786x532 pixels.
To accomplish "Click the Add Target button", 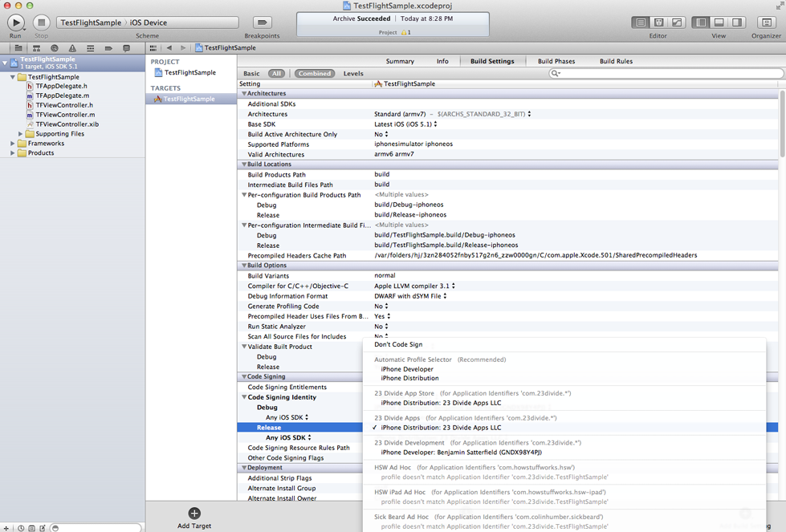I will pyautogui.click(x=194, y=518).
